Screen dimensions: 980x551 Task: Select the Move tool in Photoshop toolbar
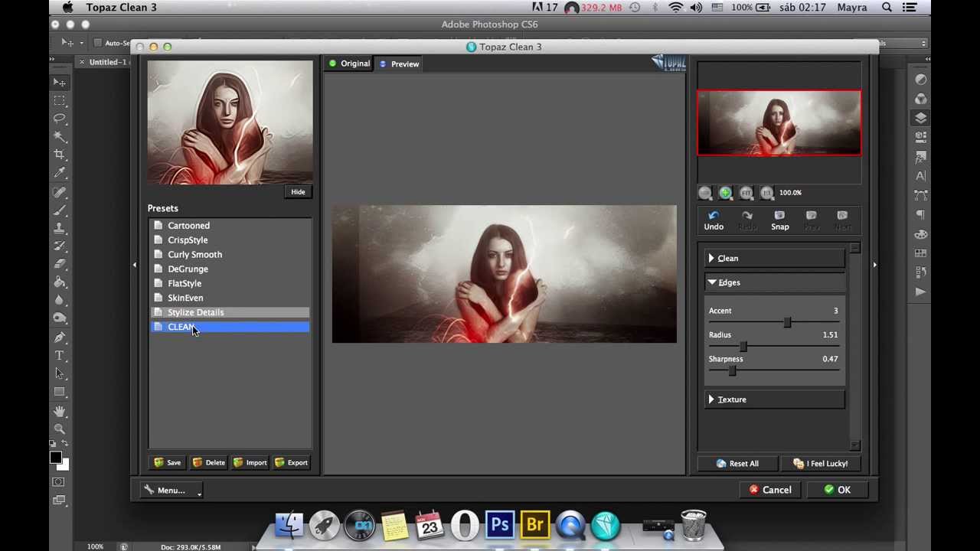(60, 82)
